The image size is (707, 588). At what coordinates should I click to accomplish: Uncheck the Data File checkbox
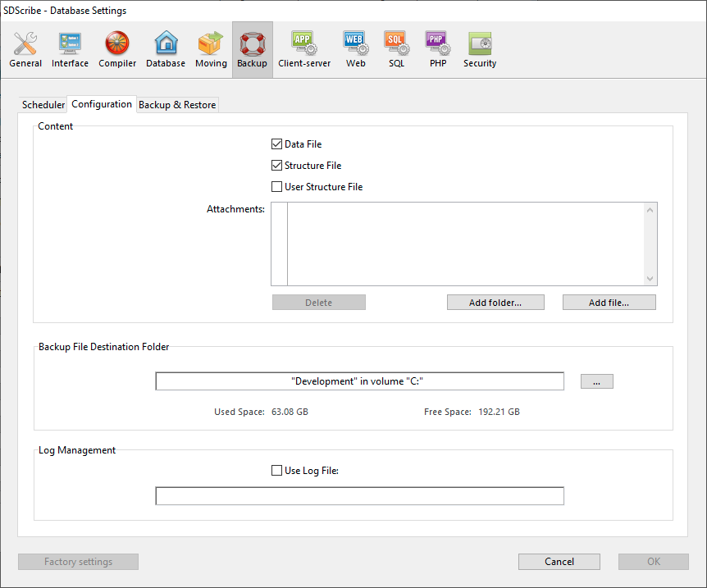tap(277, 144)
